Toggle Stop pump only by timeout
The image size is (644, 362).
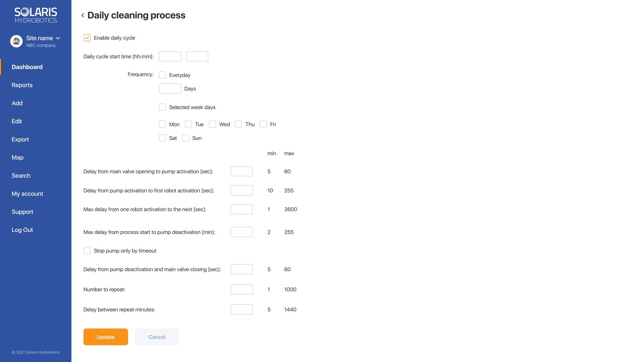pos(87,251)
